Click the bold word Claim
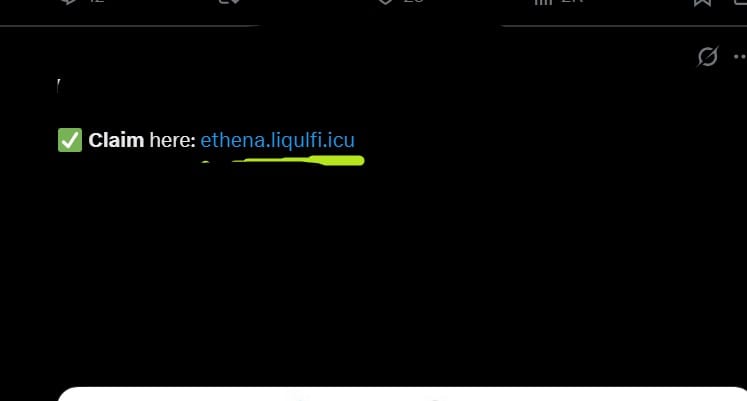Image resolution: width=747 pixels, height=401 pixels. [116, 140]
